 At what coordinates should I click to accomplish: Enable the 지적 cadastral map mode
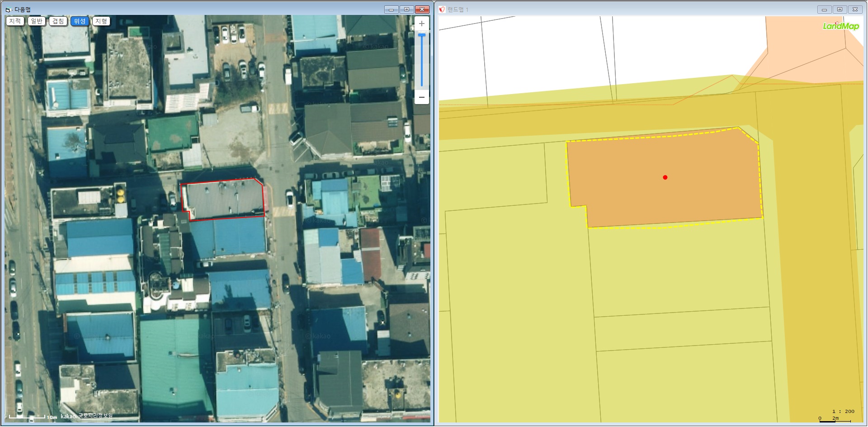[x=15, y=21]
